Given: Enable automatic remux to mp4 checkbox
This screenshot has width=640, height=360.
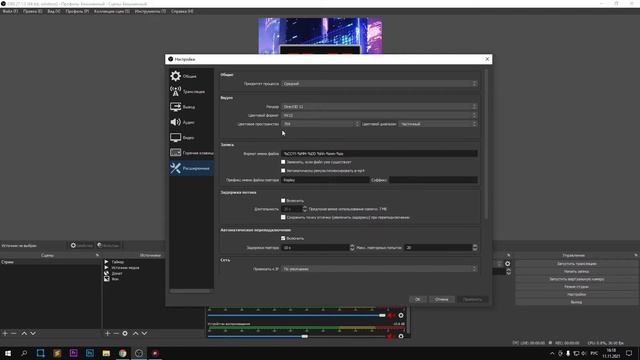Looking at the screenshot, I should click(283, 171).
